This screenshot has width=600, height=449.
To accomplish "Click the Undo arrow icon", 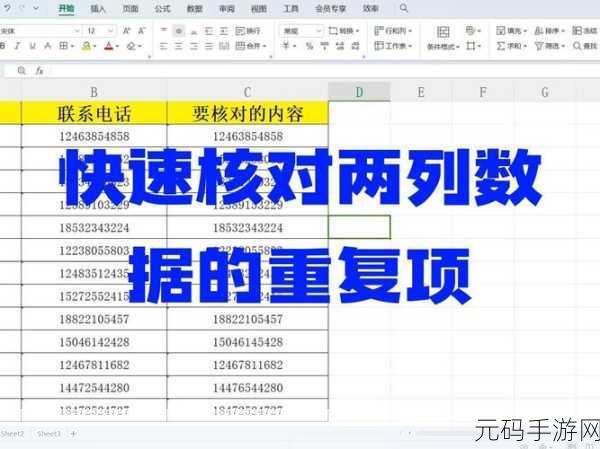I will coord(7,8).
